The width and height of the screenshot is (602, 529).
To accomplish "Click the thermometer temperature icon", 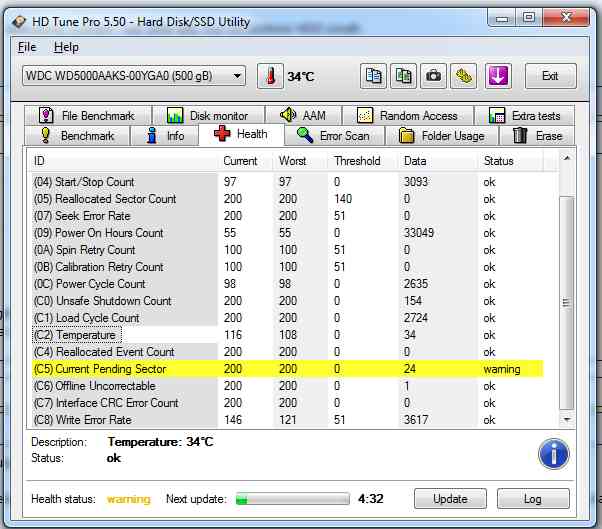I will click(270, 76).
